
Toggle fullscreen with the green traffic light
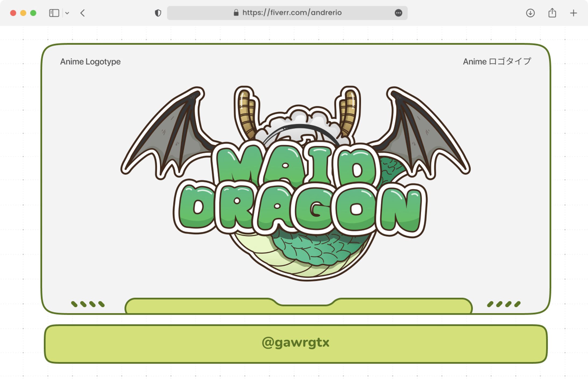click(x=33, y=12)
